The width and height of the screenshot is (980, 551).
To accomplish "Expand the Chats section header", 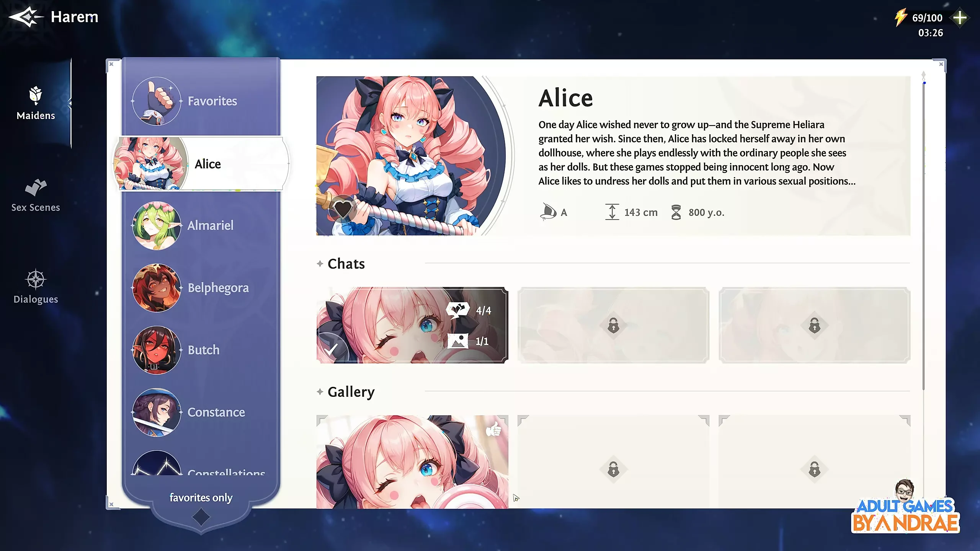I will pos(346,264).
